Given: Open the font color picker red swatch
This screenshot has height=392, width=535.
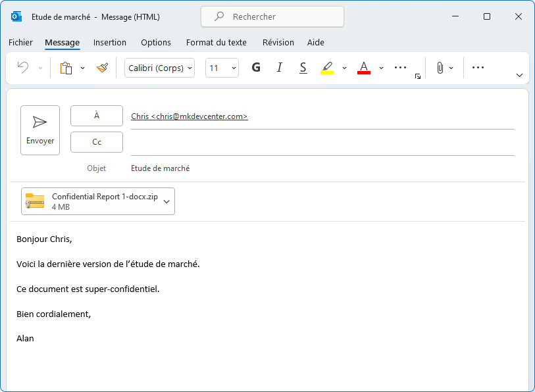Looking at the screenshot, I should point(363,68).
